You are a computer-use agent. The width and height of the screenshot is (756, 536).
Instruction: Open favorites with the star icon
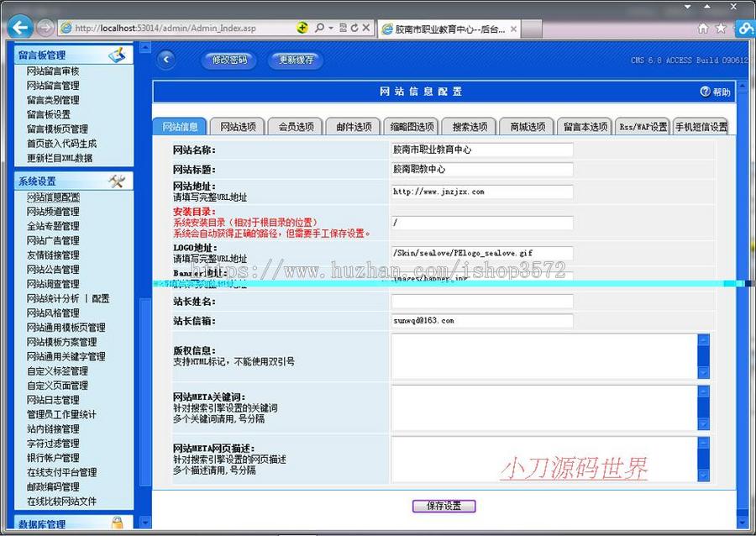(720, 27)
